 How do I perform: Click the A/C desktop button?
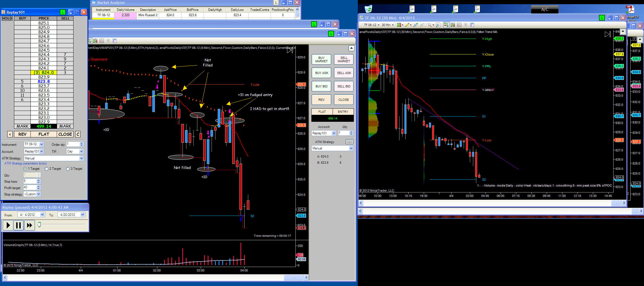click(x=544, y=9)
